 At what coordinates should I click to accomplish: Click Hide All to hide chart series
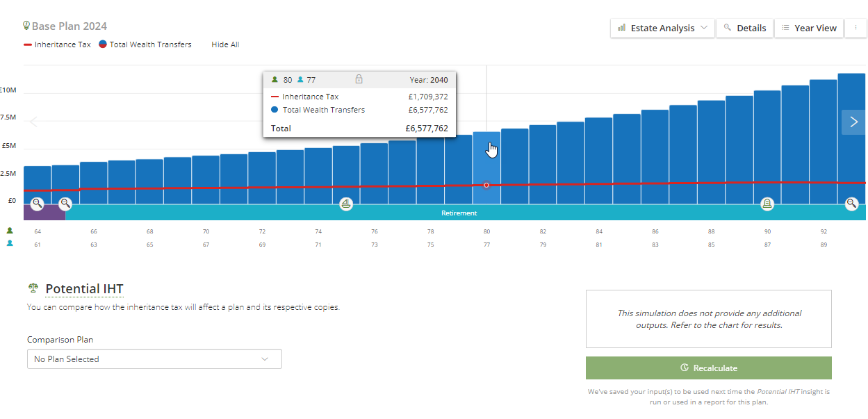(225, 44)
